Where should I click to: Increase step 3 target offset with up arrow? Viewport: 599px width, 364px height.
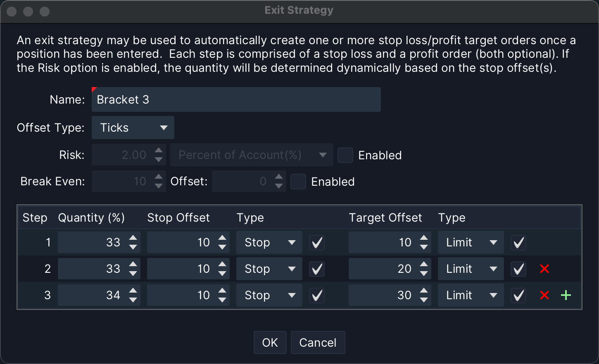click(424, 291)
